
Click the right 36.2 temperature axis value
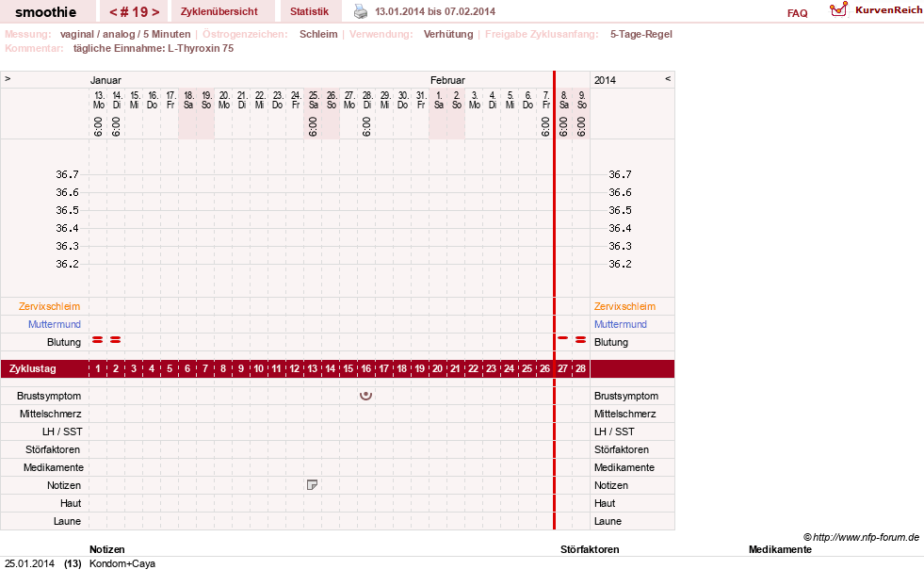(620, 264)
